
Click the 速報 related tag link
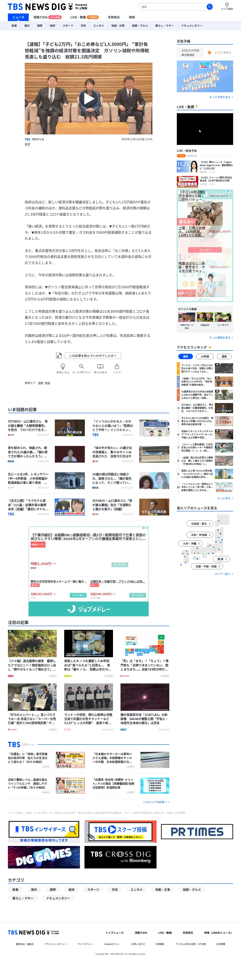pyautogui.click(x=40, y=383)
